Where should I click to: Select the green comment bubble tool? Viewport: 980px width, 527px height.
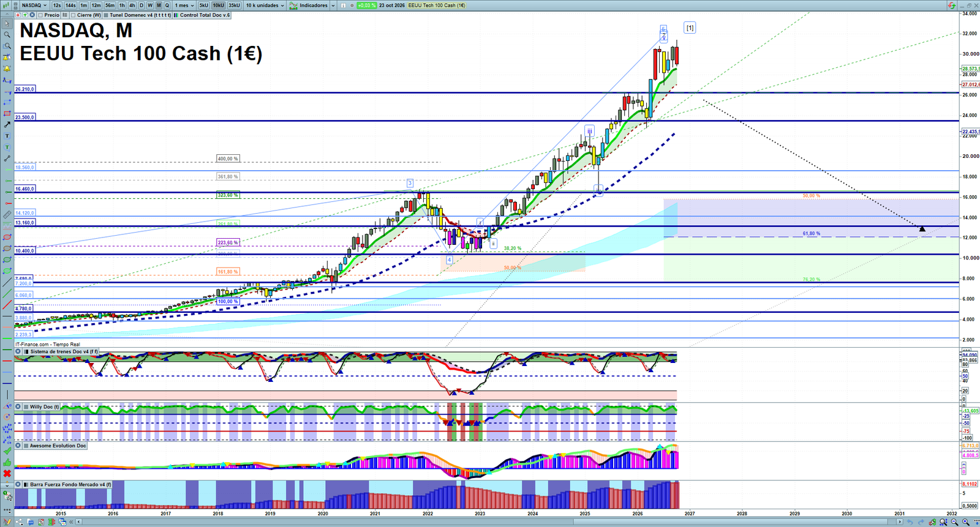(7, 148)
